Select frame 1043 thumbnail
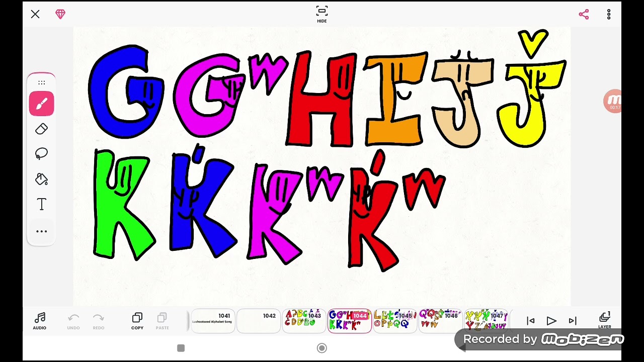Image resolution: width=644 pixels, height=362 pixels. (x=304, y=321)
